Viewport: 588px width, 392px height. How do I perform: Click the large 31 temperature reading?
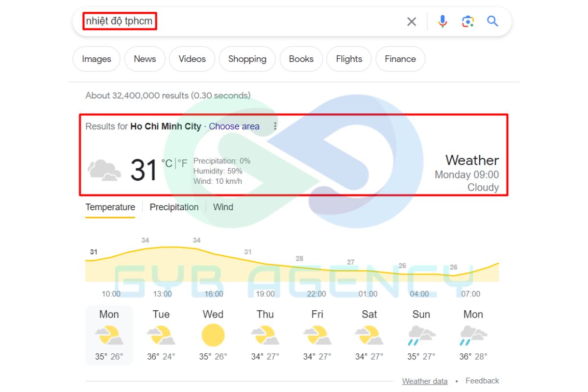[x=144, y=170]
